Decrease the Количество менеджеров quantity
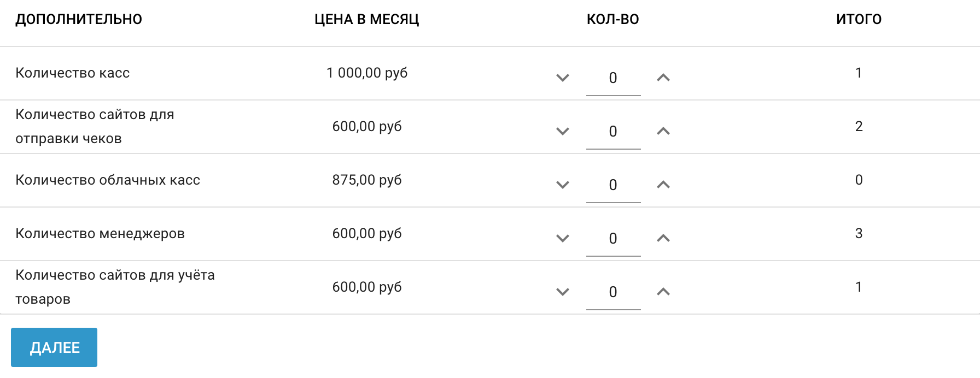Viewport: 980px width, 378px height. (563, 238)
